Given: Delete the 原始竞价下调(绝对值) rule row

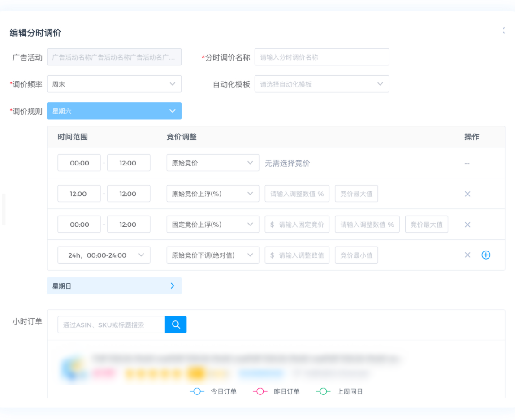Looking at the screenshot, I should pyautogui.click(x=467, y=255).
